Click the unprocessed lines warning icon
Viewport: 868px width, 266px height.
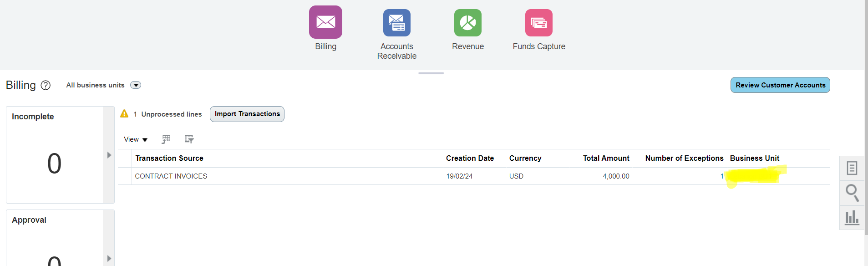[x=124, y=113]
